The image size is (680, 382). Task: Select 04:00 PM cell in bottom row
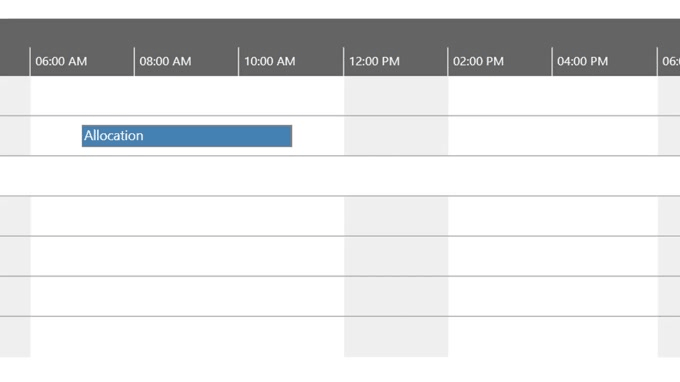pyautogui.click(x=605, y=337)
